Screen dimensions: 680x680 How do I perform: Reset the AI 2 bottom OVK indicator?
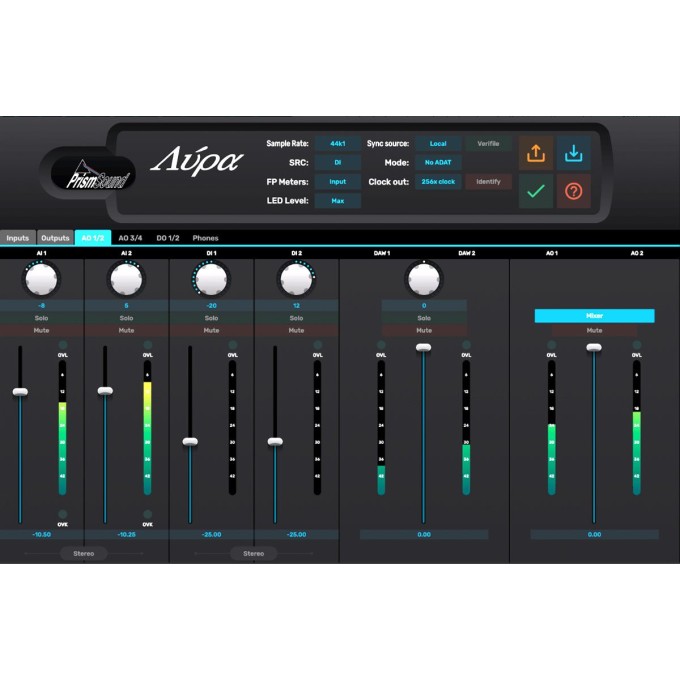(x=147, y=514)
